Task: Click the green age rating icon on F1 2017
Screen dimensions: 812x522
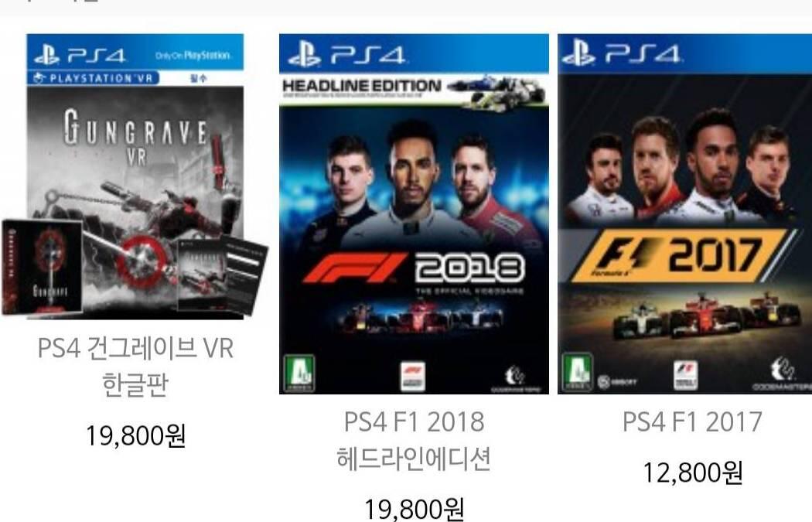Action: [x=578, y=372]
